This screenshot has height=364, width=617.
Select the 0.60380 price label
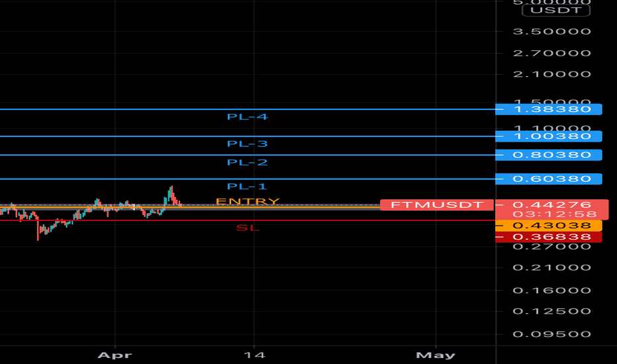(549, 179)
